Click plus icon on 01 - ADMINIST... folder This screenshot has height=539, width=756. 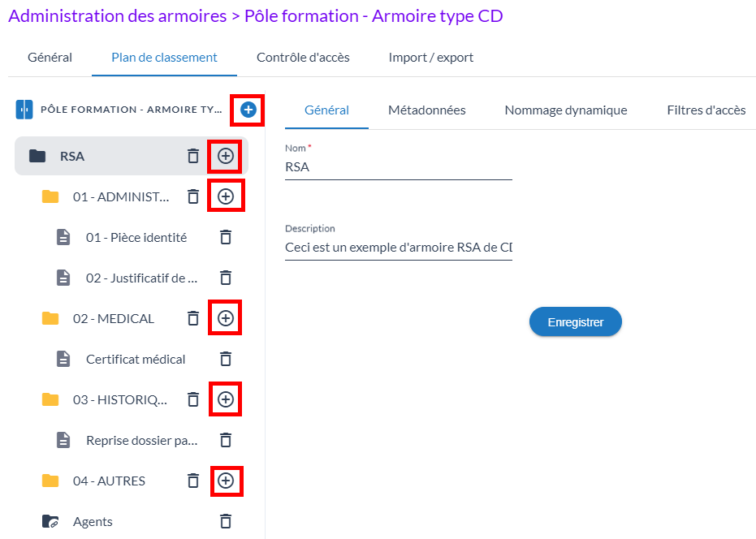click(226, 196)
